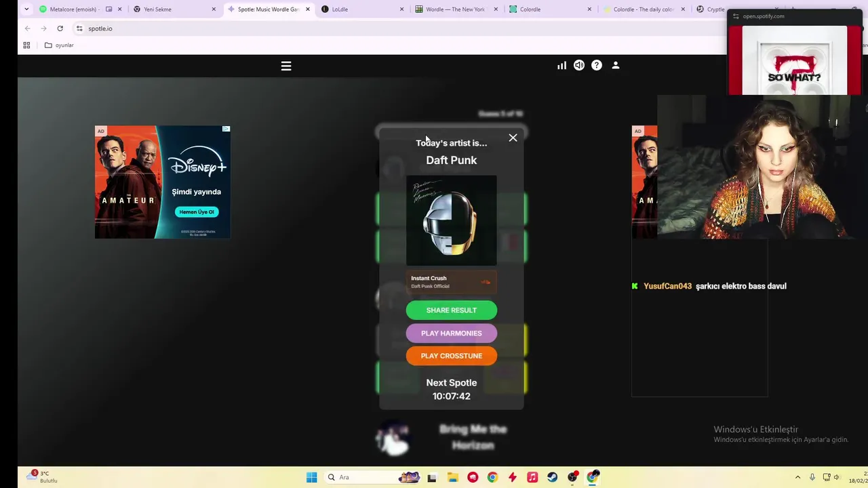Click the Daft Punk album cover

coord(452,220)
